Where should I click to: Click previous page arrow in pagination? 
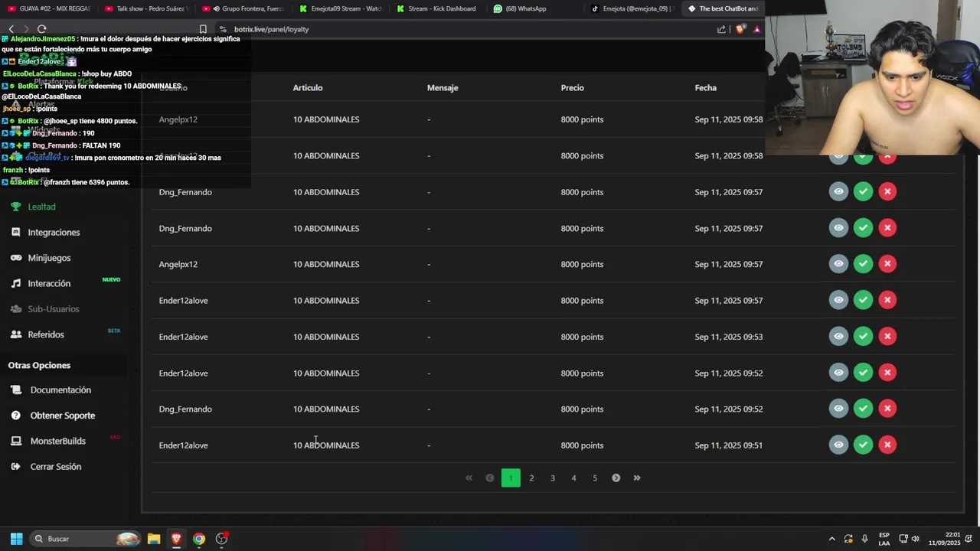pyautogui.click(x=489, y=478)
